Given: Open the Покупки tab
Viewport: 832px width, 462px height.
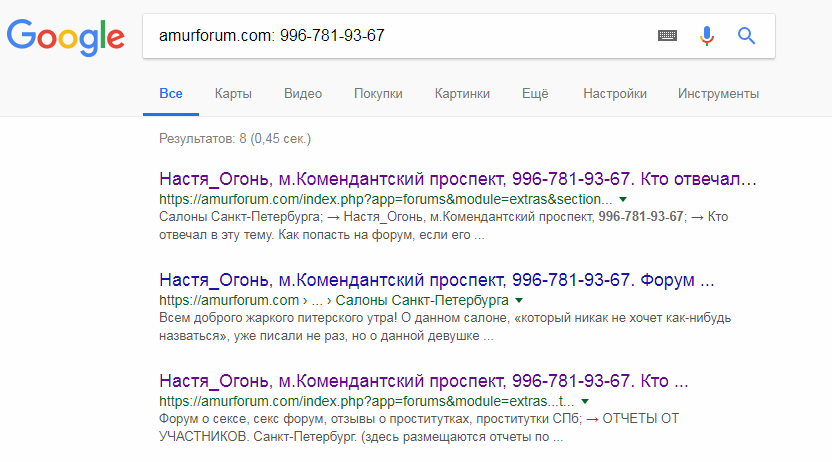Looking at the screenshot, I should click(378, 94).
